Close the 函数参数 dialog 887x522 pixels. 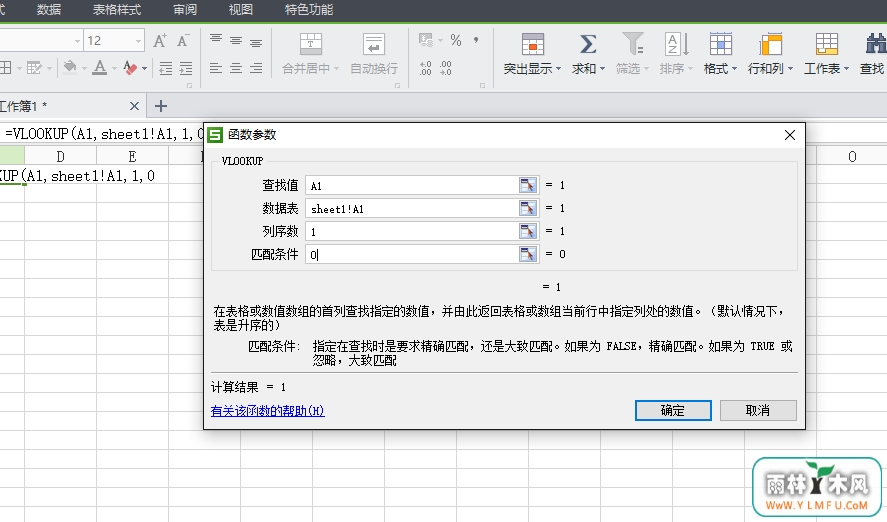(x=790, y=135)
